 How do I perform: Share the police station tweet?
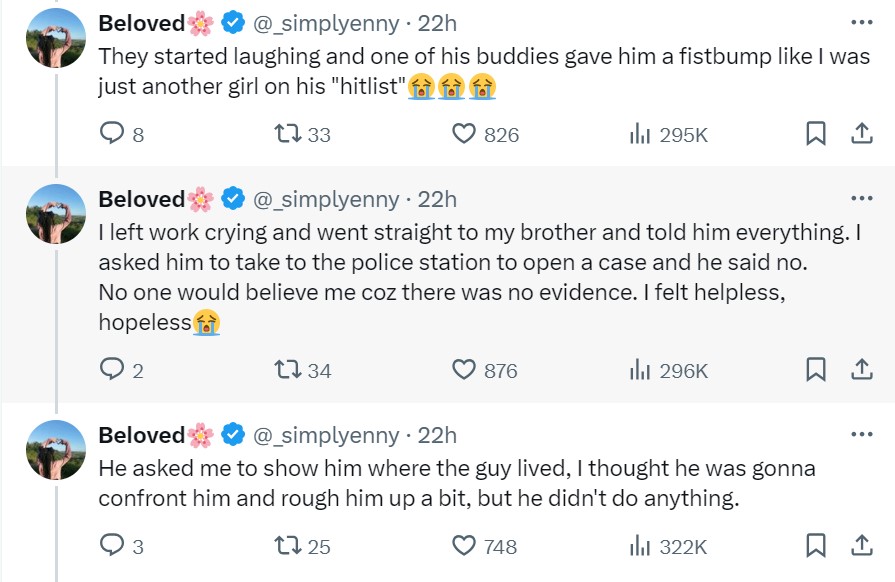861,370
